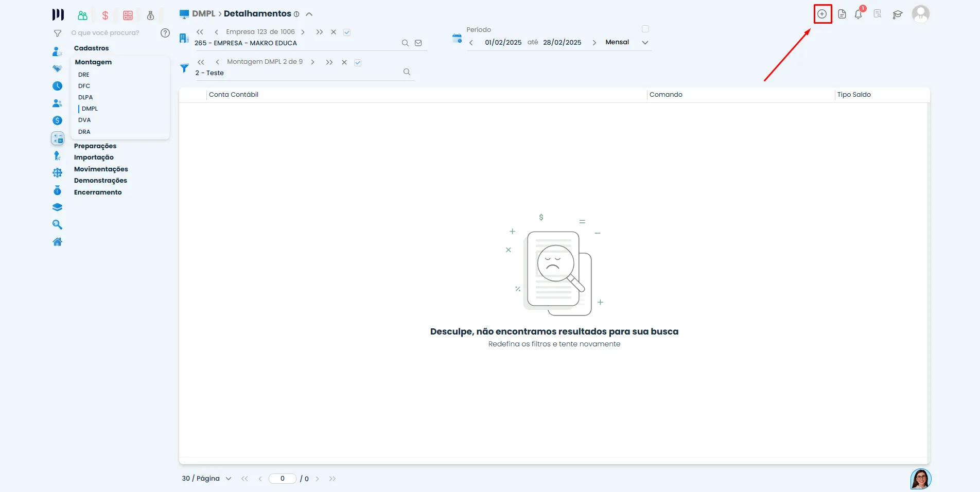
Task: Click the envelope icon beside company field
Action: click(x=418, y=43)
